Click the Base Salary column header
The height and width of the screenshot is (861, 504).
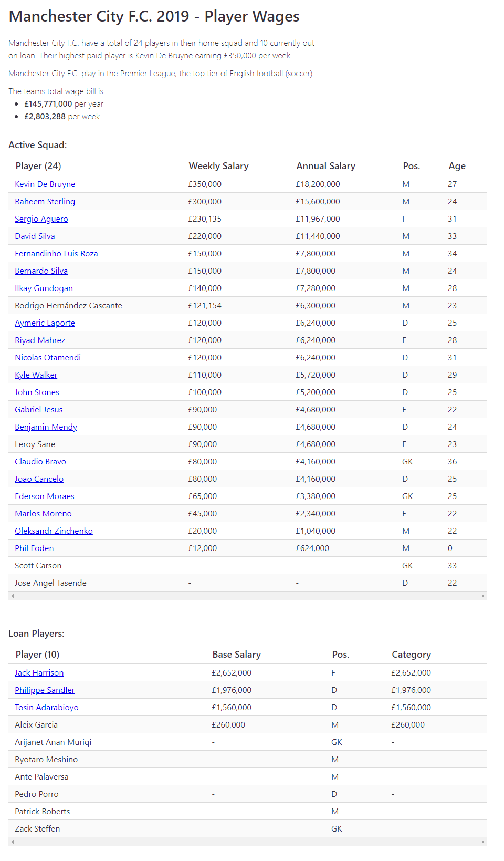[236, 655]
